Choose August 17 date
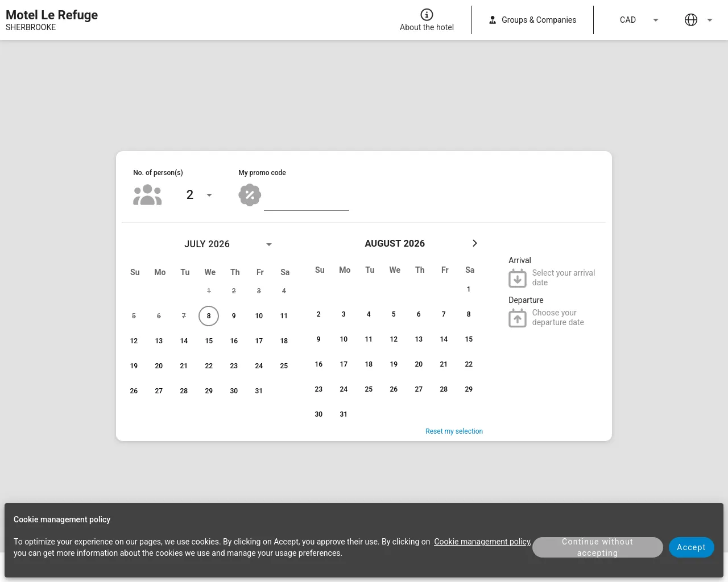728x582 pixels. coord(344,364)
